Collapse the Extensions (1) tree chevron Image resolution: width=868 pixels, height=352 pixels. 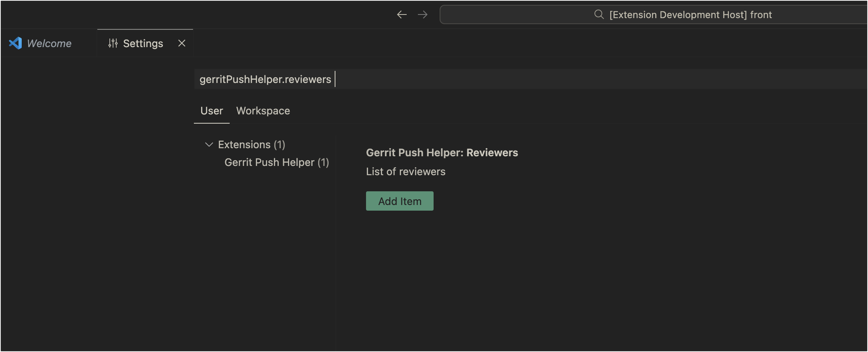point(209,145)
